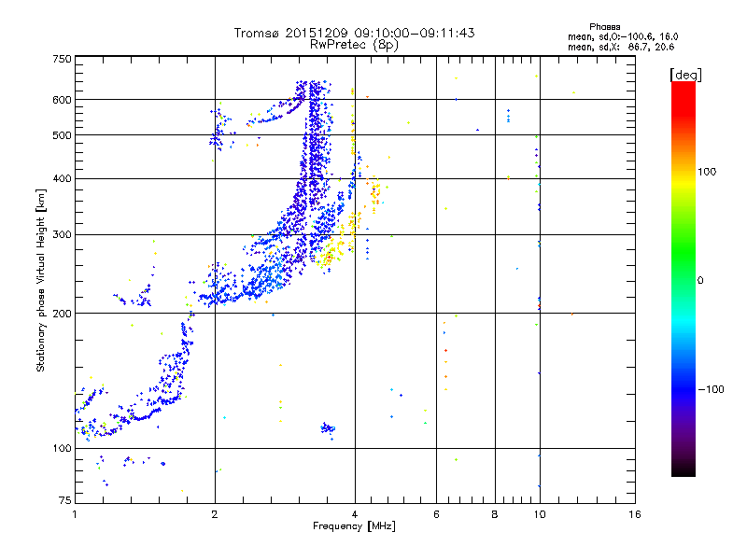Click the 'RwPretec (8p)' subtitle

point(354,45)
